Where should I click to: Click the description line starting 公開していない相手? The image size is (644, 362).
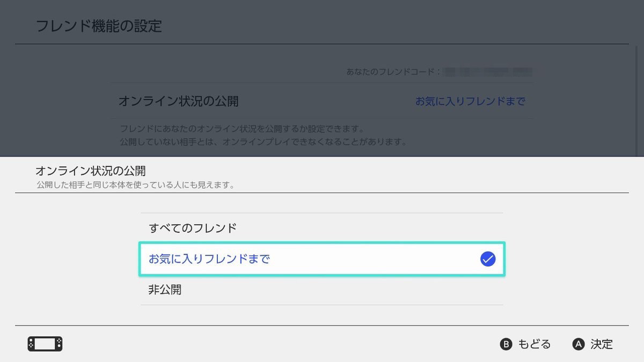click(x=263, y=142)
